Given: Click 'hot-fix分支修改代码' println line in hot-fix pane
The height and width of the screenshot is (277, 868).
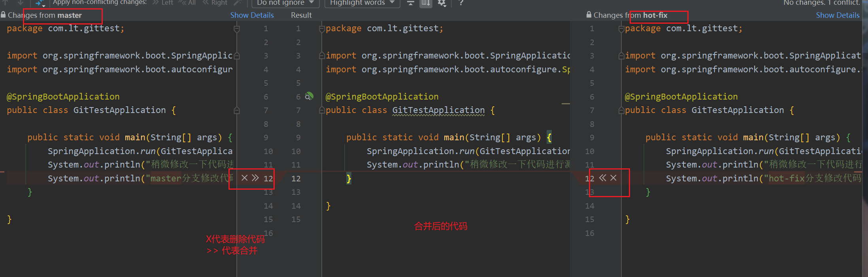Looking at the screenshot, I should [763, 178].
